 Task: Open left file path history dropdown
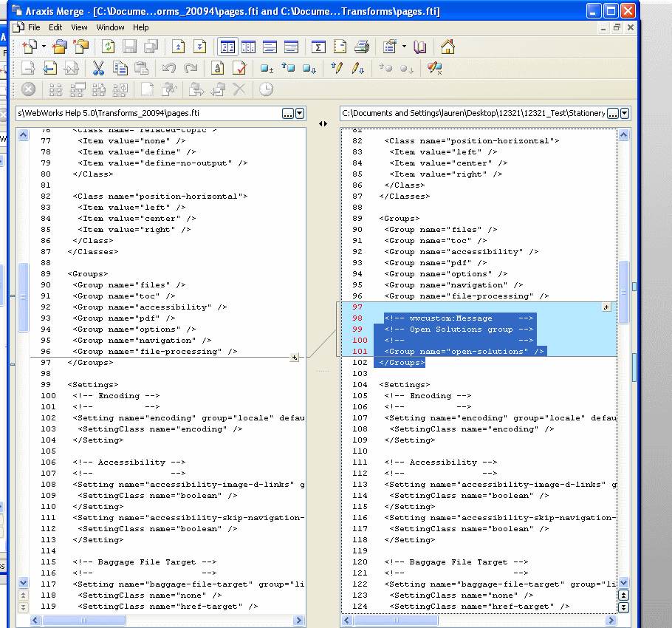click(x=300, y=114)
